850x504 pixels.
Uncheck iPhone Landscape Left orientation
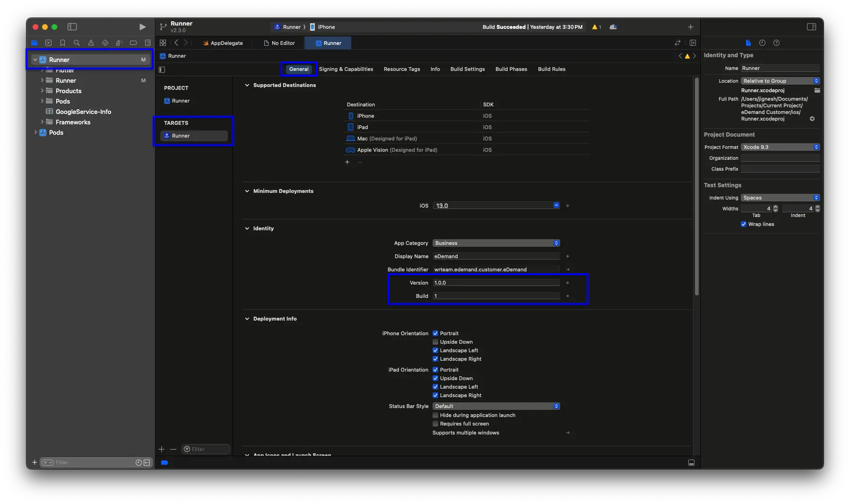click(435, 350)
